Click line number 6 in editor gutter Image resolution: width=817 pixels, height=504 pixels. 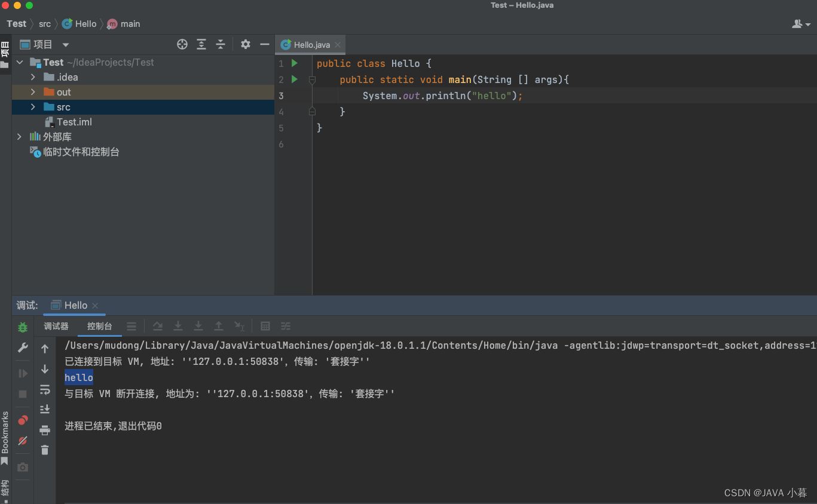pyautogui.click(x=281, y=144)
